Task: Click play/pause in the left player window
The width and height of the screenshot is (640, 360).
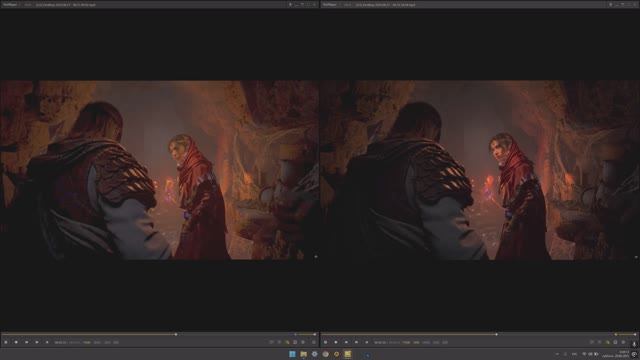Action: point(6,342)
